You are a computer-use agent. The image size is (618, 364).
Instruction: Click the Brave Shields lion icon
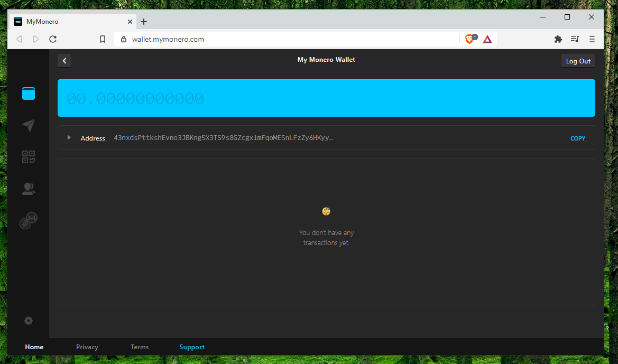coord(469,39)
